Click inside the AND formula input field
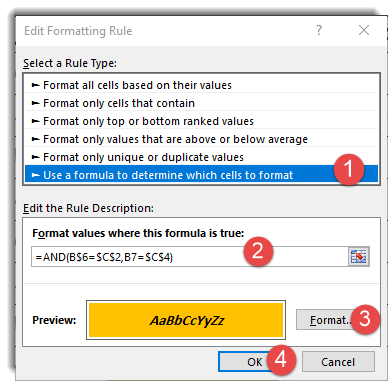 [x=190, y=257]
